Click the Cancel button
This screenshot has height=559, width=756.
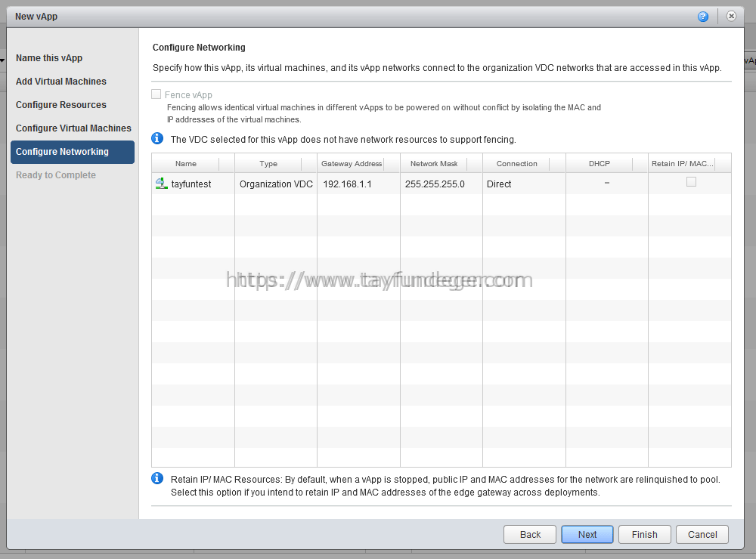tap(702, 534)
